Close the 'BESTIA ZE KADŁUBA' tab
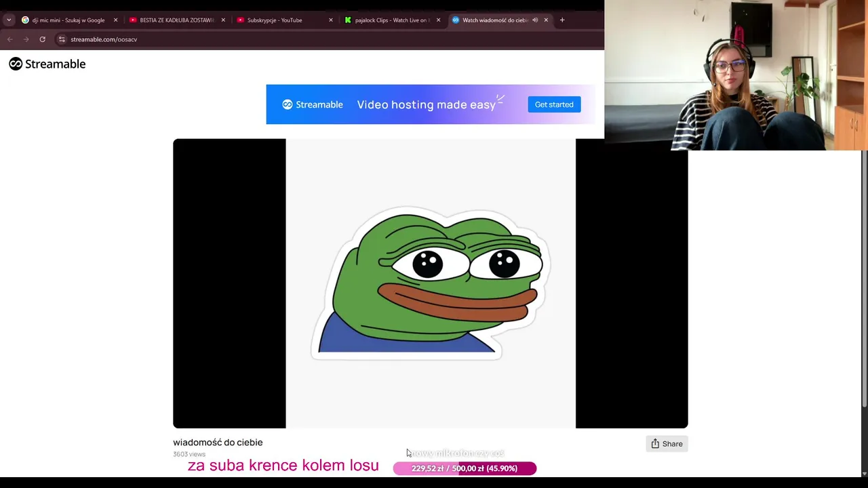Viewport: 868px width, 488px height. [x=223, y=20]
